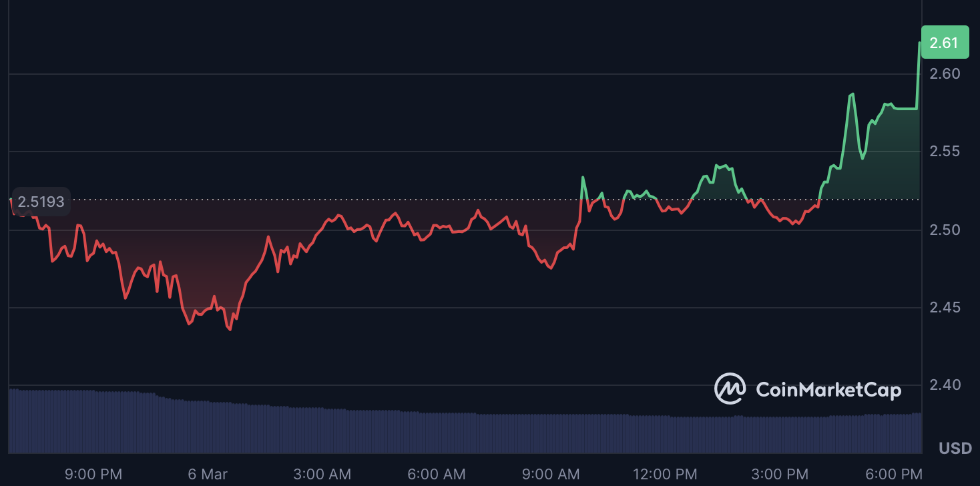Image resolution: width=980 pixels, height=486 pixels.
Task: Click the 6:00 PM time axis label
Action: coord(893,475)
